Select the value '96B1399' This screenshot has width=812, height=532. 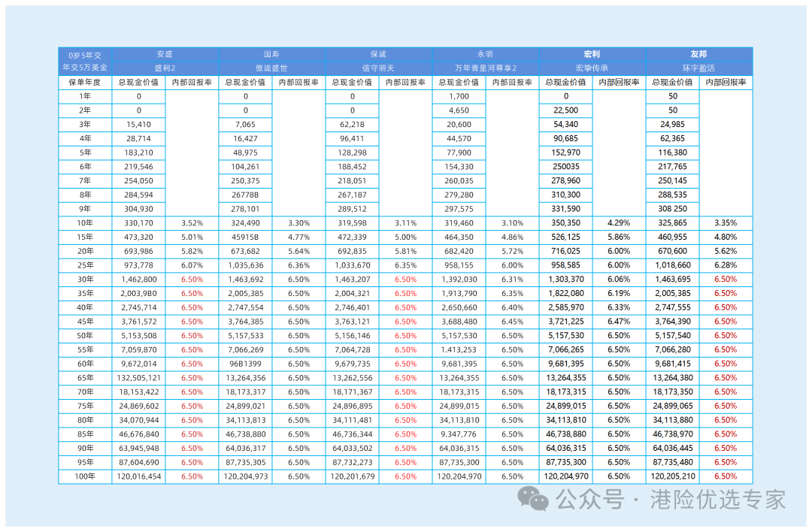pyautogui.click(x=245, y=364)
